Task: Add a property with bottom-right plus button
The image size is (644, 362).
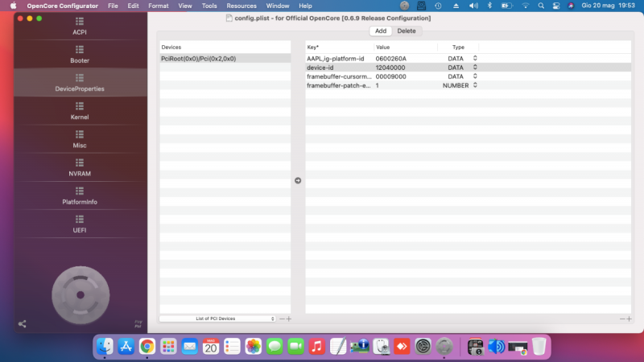Action: [x=629, y=319]
